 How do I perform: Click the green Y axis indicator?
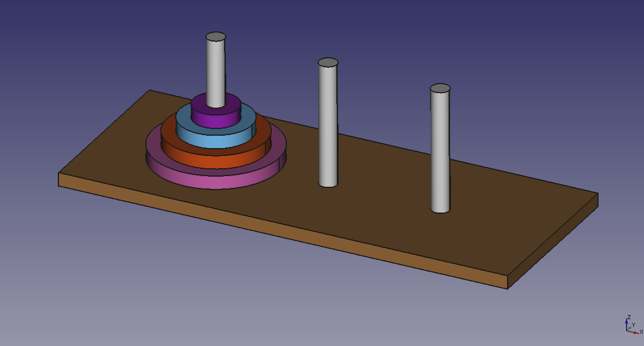point(630,328)
